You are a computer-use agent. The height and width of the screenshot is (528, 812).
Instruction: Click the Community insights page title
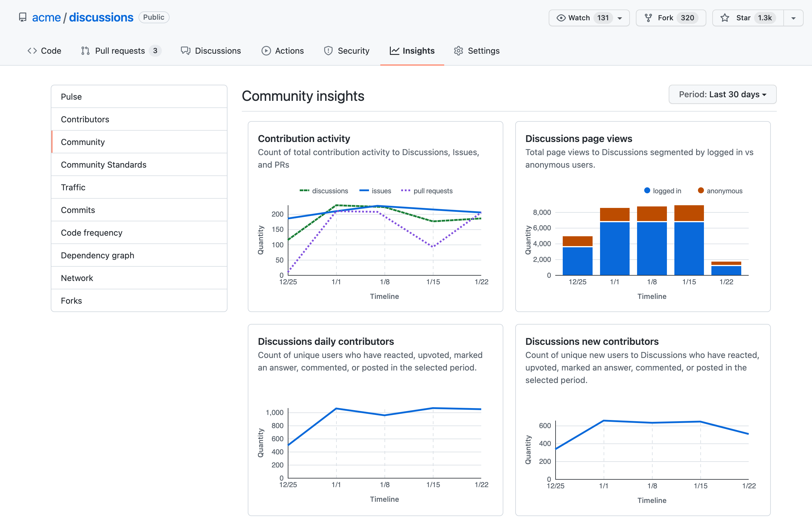click(303, 96)
